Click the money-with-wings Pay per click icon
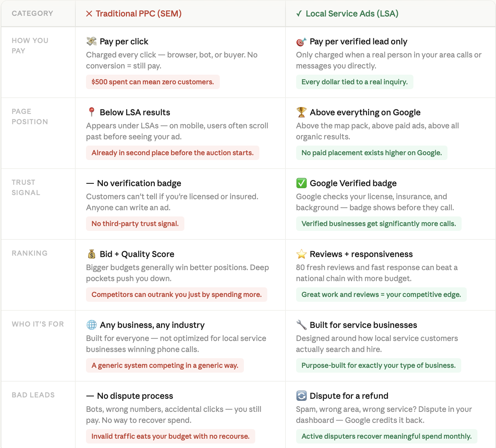 pyautogui.click(x=90, y=41)
